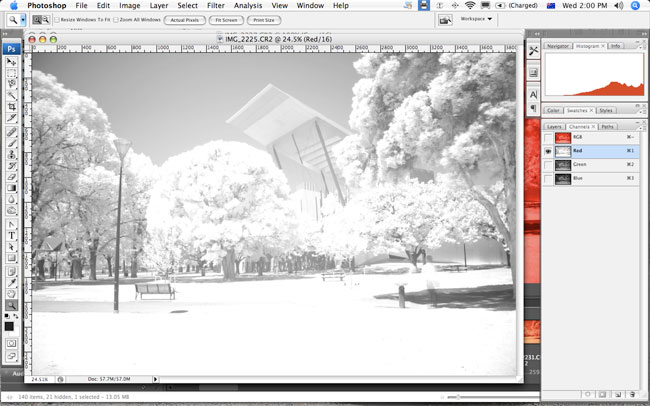This screenshot has width=650, height=406.
Task: Toggle visibility eye of the Red channel
Action: coord(548,151)
